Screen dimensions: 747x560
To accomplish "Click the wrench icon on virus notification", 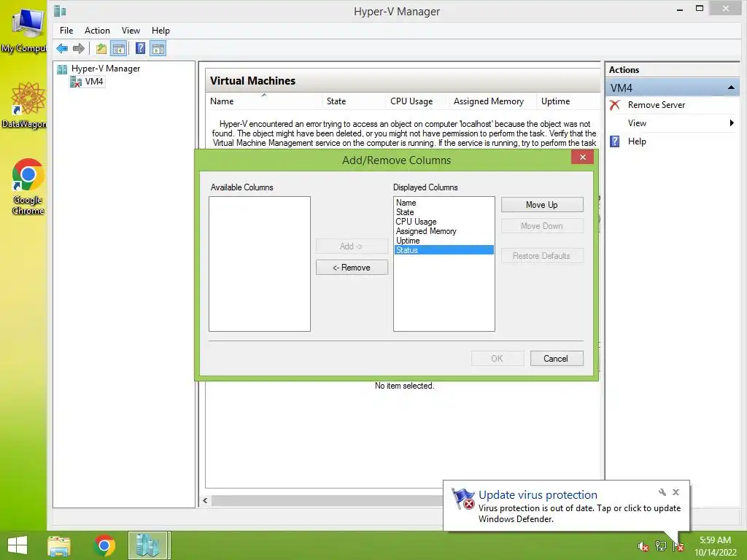I will coord(662,492).
